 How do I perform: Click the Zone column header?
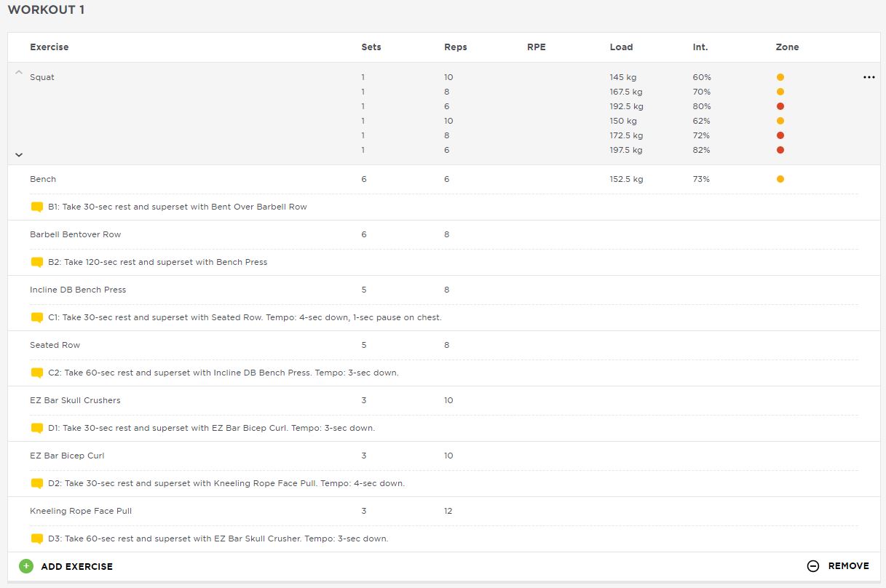pyautogui.click(x=788, y=47)
